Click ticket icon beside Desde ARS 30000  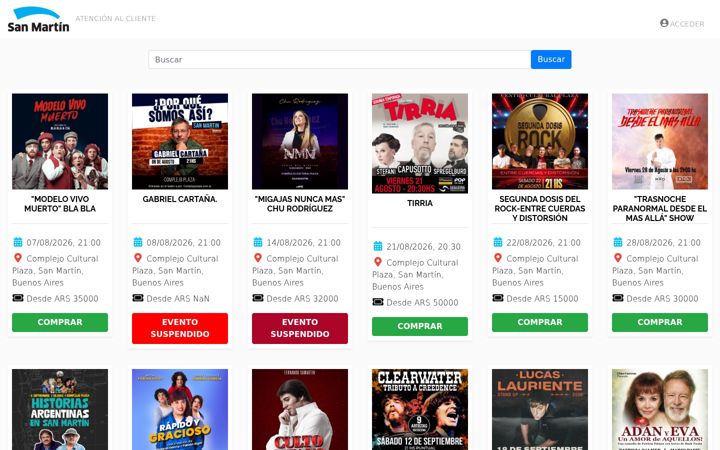[x=618, y=298]
